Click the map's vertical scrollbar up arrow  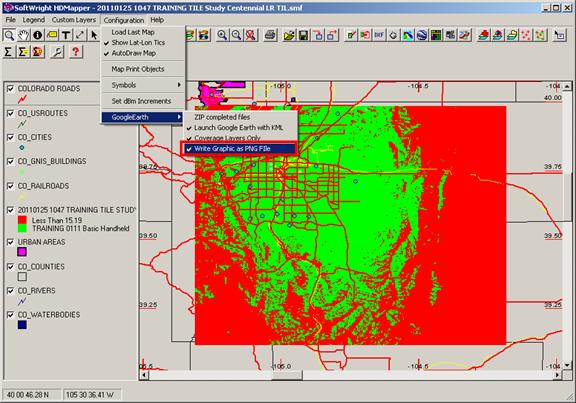[x=568, y=86]
